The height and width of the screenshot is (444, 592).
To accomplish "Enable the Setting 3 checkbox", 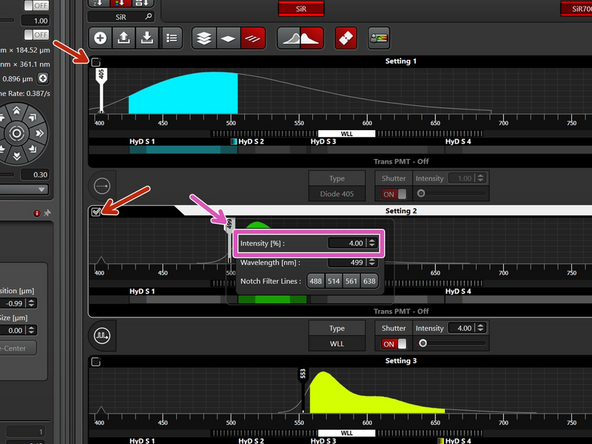I will tap(96, 362).
